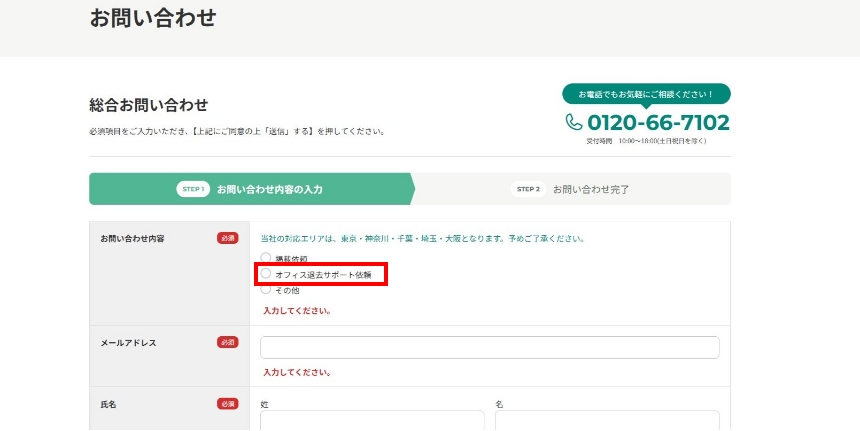Click into the 姓 last name field
Screen dimensions: 860x431
click(x=372, y=420)
